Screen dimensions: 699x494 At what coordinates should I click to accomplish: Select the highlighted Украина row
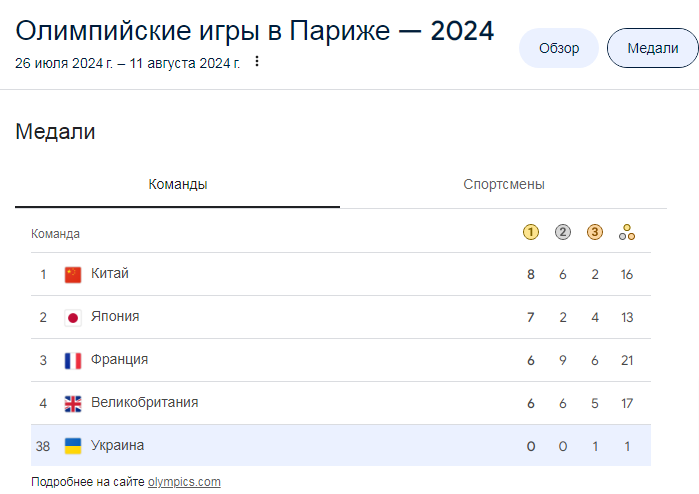[341, 445]
